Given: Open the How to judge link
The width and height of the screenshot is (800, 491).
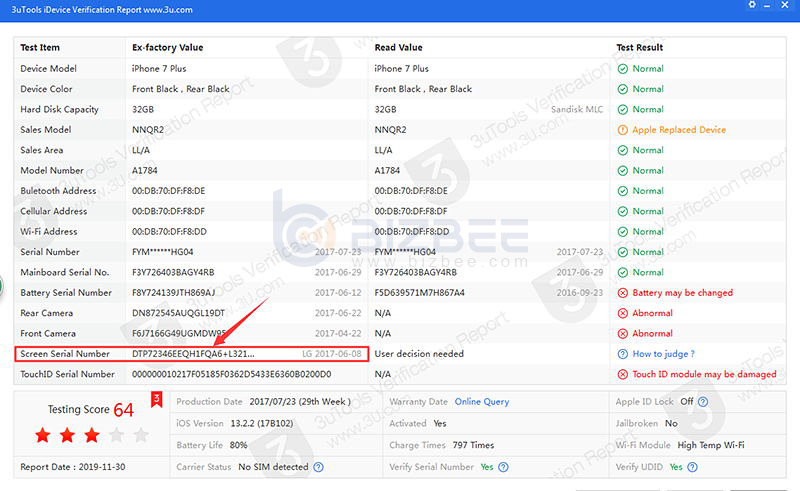Looking at the screenshot, I should coord(663,354).
